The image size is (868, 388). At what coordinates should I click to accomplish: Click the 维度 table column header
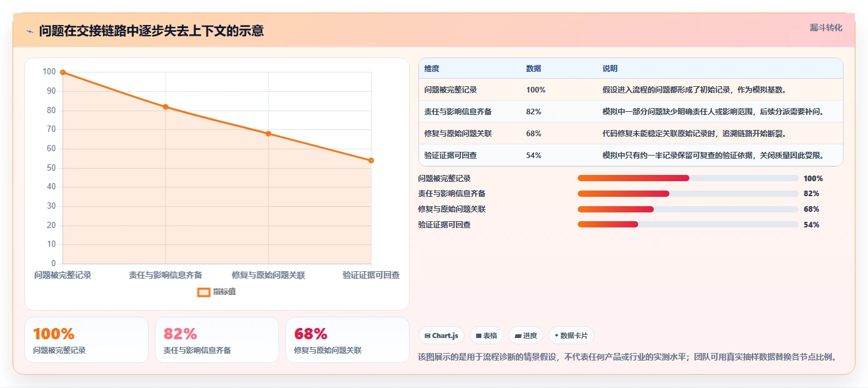pos(432,69)
